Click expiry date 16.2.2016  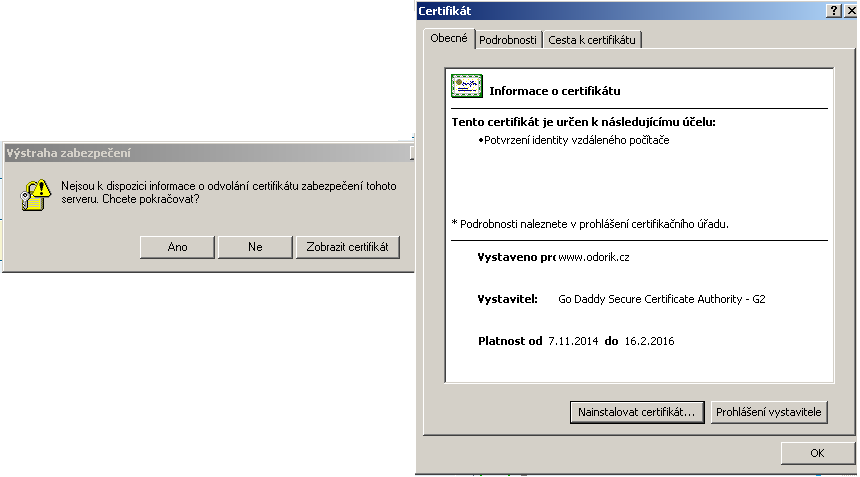pyautogui.click(x=649, y=341)
